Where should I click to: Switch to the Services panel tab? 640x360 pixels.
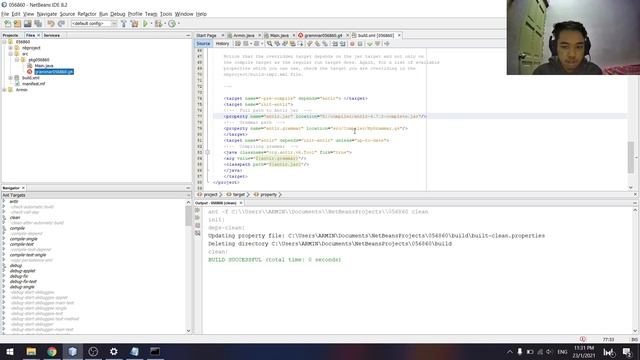pyautogui.click(x=52, y=36)
